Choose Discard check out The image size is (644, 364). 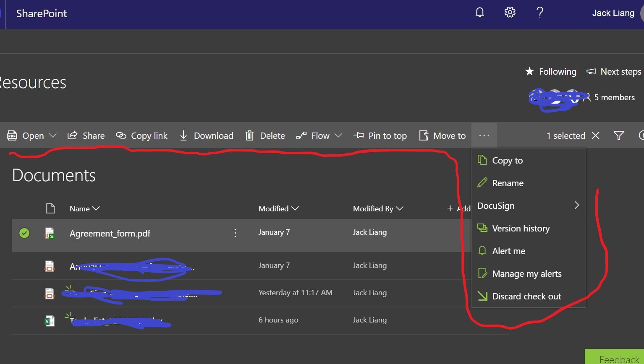[x=529, y=296]
